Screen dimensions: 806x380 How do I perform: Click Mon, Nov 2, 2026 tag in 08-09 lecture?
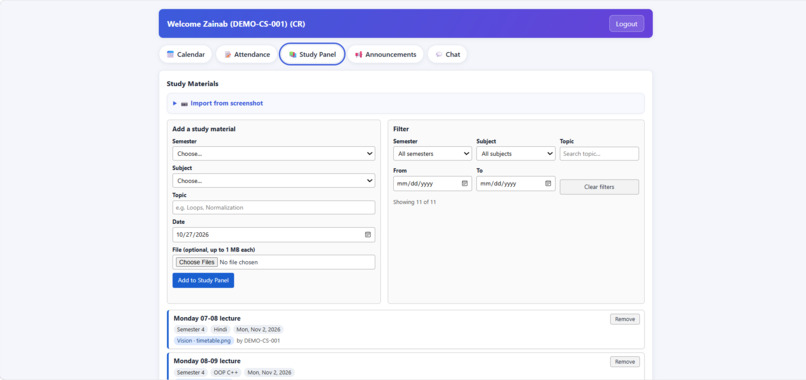(x=269, y=372)
